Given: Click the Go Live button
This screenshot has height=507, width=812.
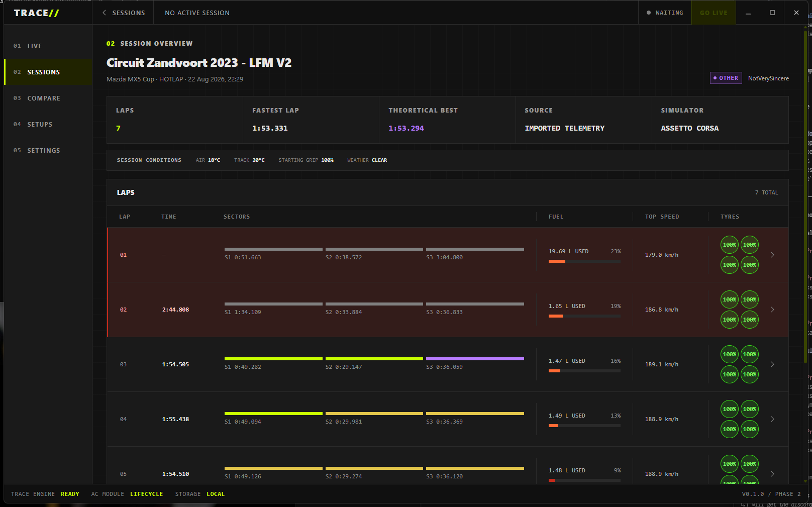Looking at the screenshot, I should click(x=714, y=13).
